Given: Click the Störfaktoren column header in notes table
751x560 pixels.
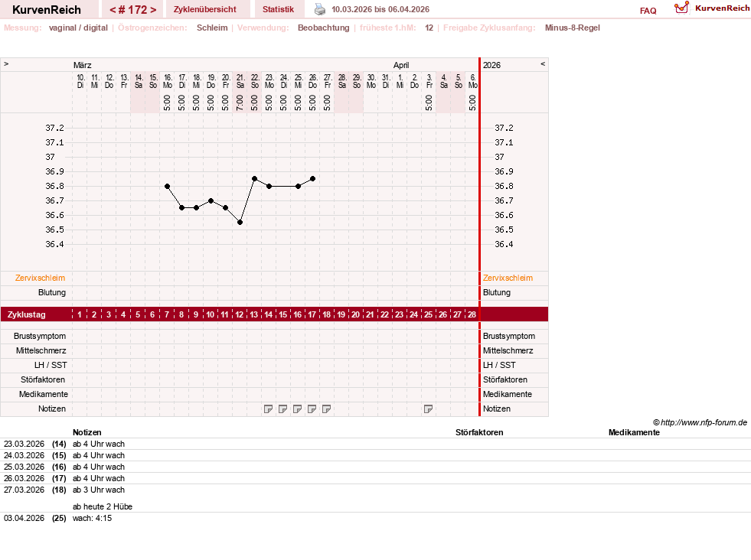Looking at the screenshot, I should point(479,433).
